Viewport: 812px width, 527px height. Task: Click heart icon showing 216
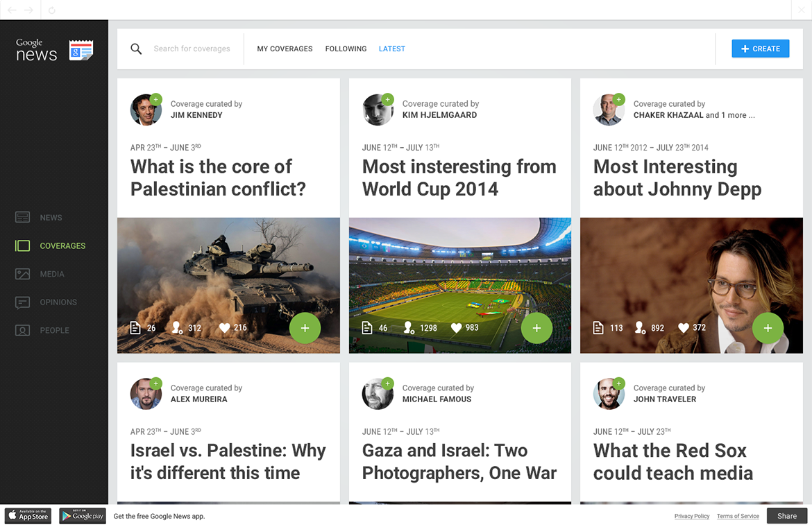(224, 327)
